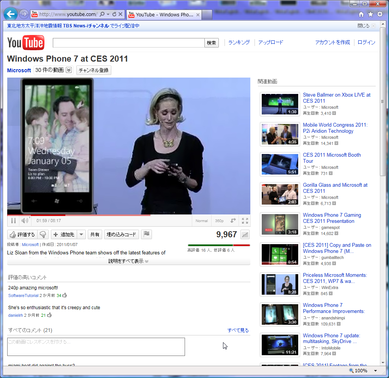Open Windows Phone 7 update multitasking, SkyDrive link
Viewport: 389px width, 378px height.
click(x=331, y=338)
